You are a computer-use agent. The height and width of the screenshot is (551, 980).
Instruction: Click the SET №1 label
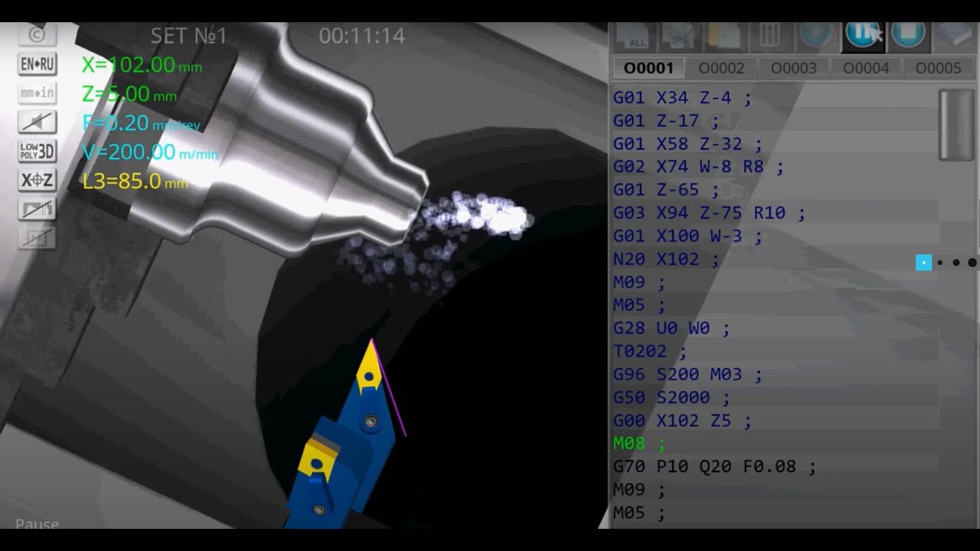tap(189, 36)
